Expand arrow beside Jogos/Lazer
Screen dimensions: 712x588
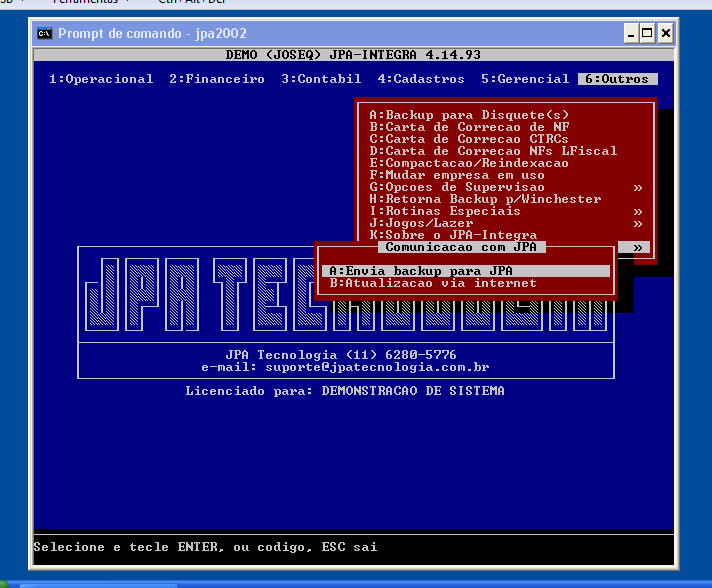pos(638,223)
